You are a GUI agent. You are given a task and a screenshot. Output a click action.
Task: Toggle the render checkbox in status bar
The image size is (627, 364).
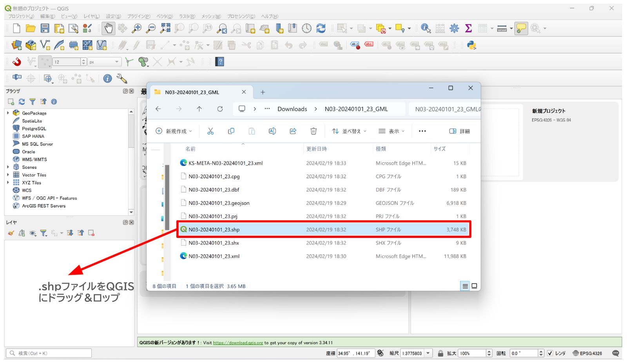click(x=550, y=353)
